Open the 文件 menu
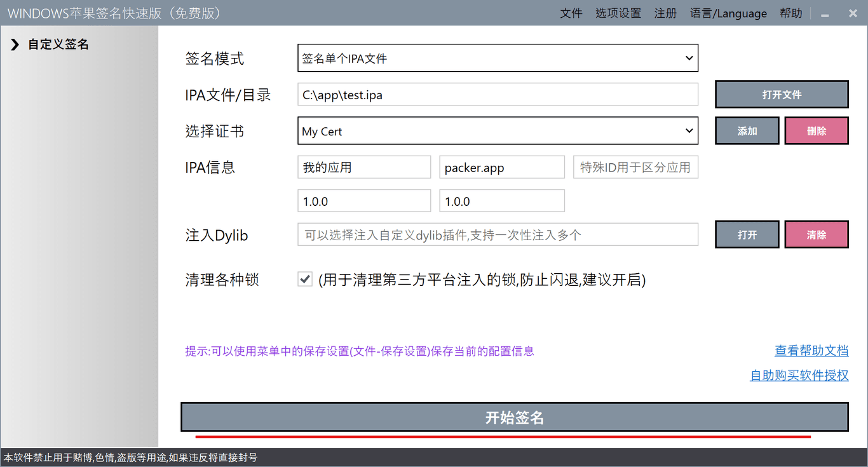 (571, 13)
